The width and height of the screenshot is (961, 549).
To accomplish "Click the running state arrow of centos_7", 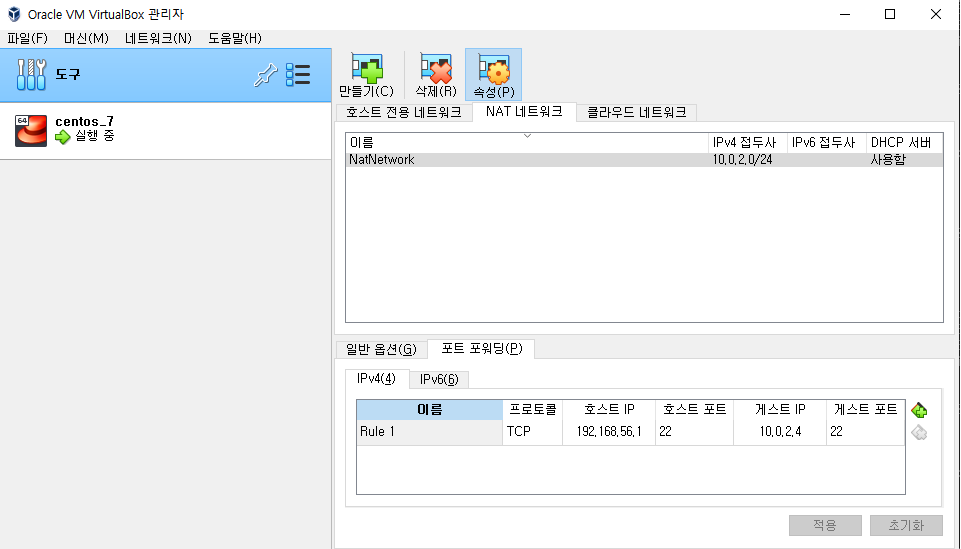I will point(63,137).
